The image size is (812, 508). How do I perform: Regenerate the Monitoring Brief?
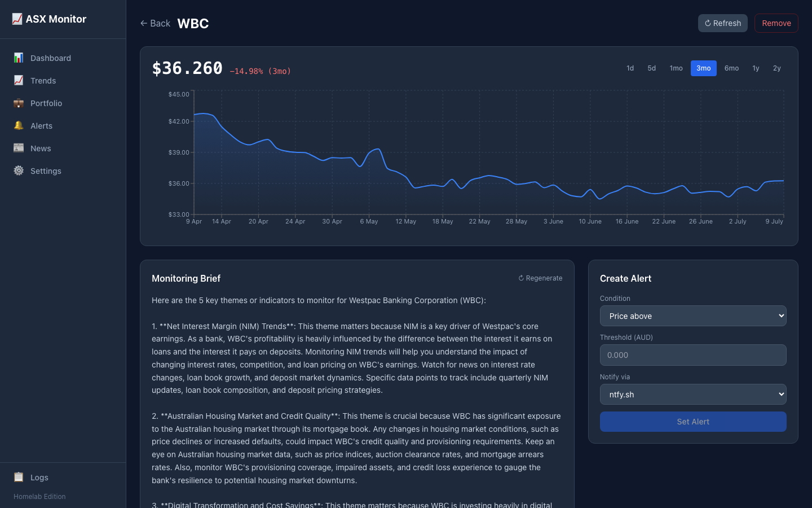click(540, 278)
